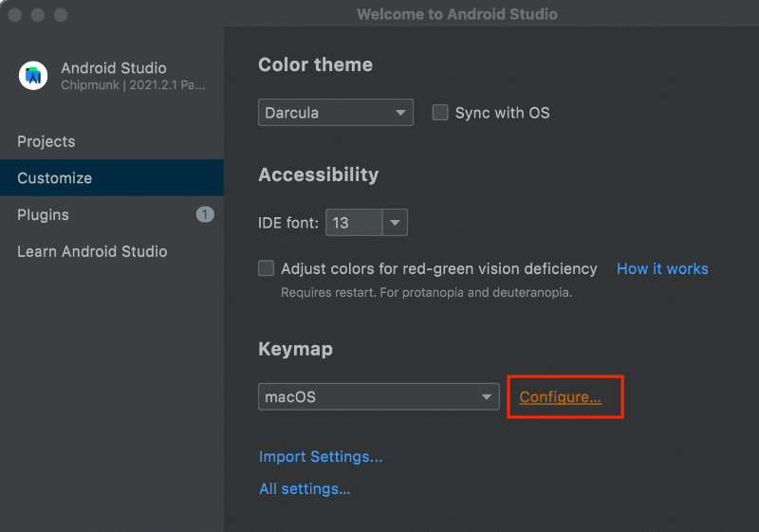This screenshot has width=759, height=532.
Task: Expand the IDE font size dropdown arrow
Action: coord(395,223)
